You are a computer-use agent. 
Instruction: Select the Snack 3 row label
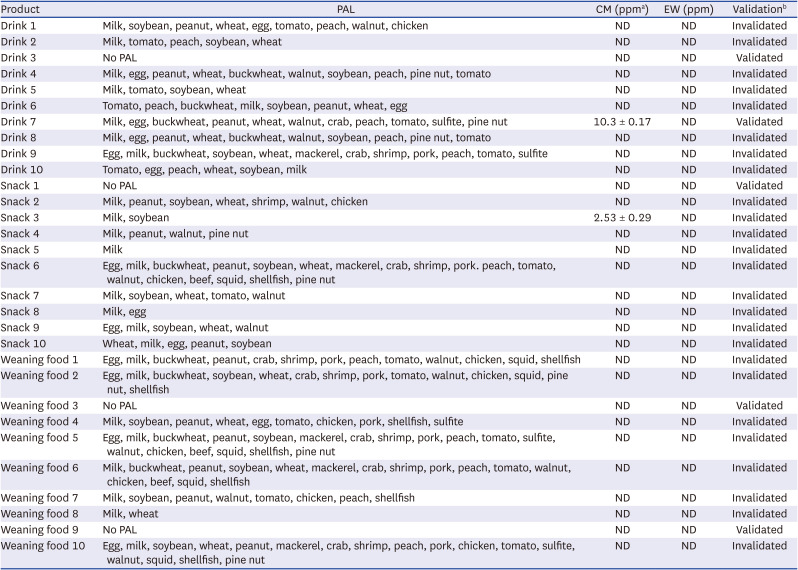tap(21, 218)
